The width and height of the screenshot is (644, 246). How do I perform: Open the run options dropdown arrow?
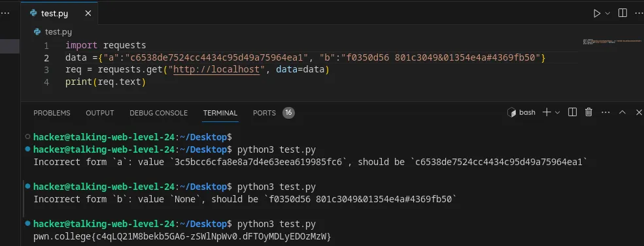pyautogui.click(x=608, y=14)
